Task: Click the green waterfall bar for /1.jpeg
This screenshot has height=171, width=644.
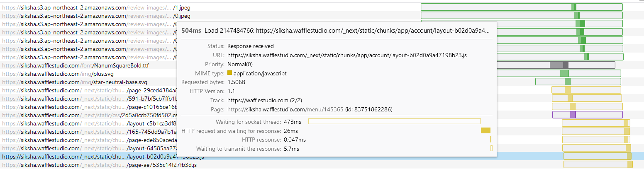Action: pyautogui.click(x=522, y=7)
